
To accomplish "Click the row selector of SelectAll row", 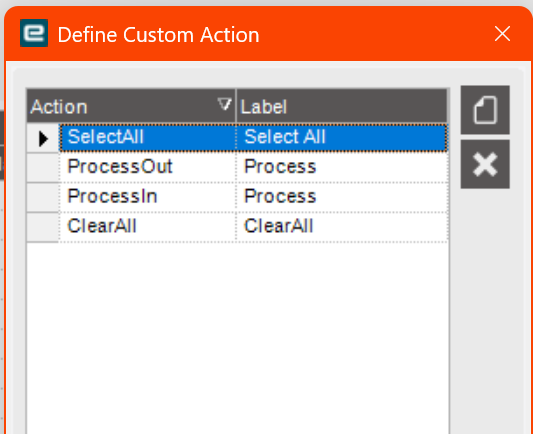I will 43,138.
